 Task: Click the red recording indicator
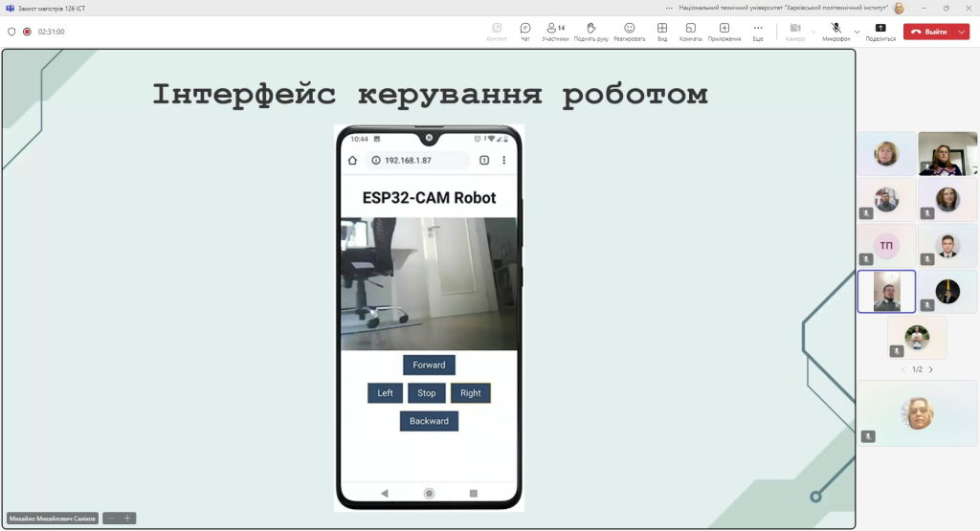pos(27,32)
